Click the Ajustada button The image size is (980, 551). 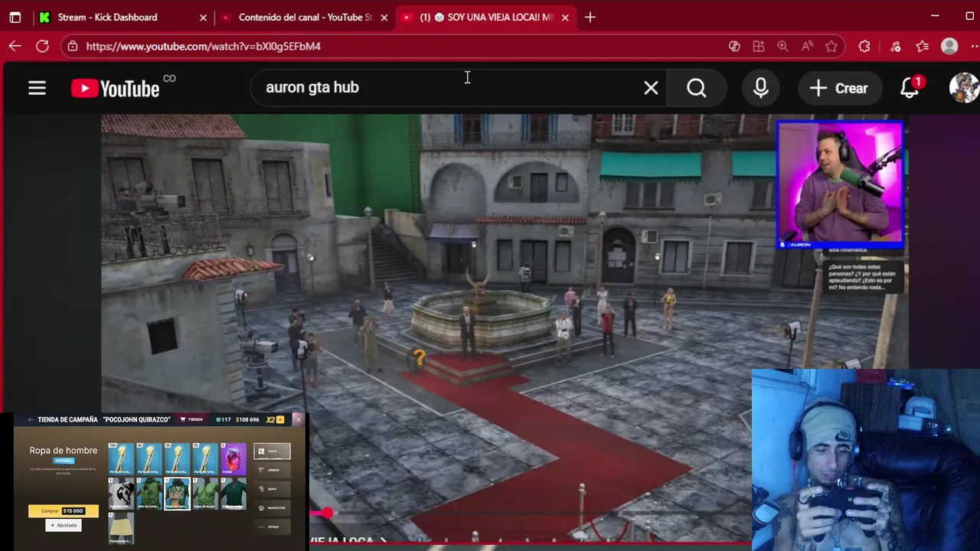[x=64, y=525]
